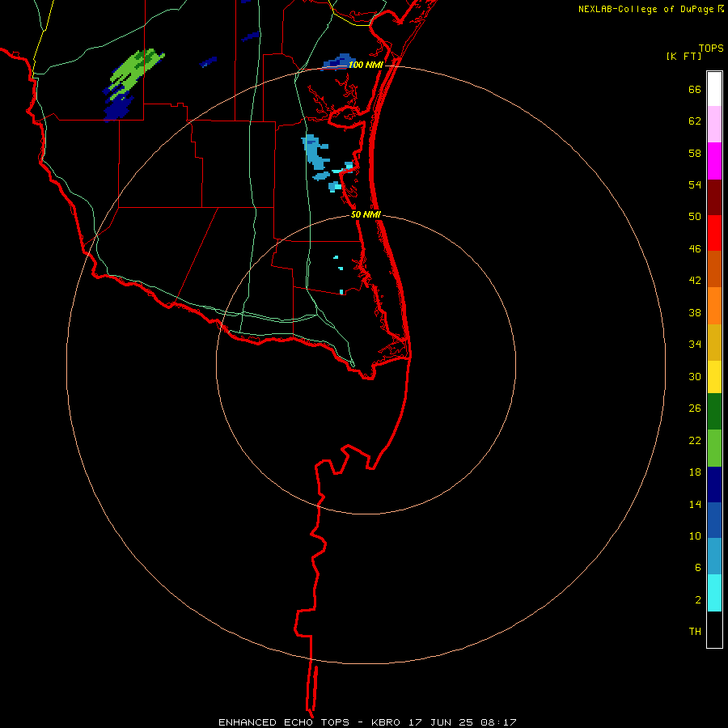
Task: Click the TOPS legend title
Action: 711,48
